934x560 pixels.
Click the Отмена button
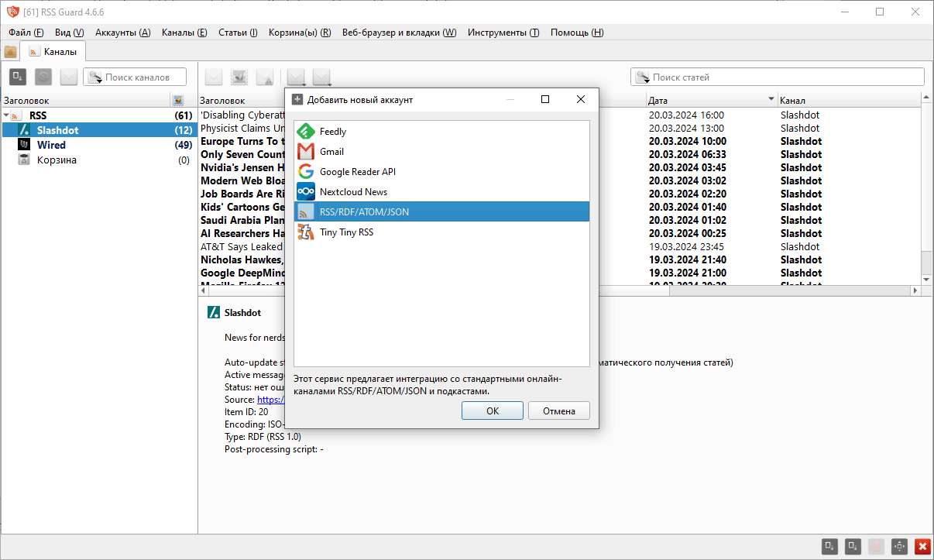click(559, 411)
